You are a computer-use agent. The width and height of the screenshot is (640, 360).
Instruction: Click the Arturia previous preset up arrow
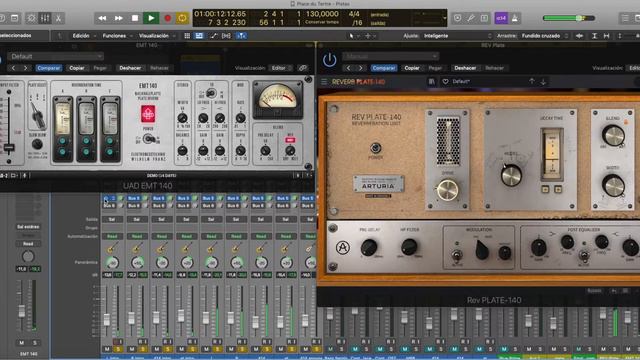[532, 81]
